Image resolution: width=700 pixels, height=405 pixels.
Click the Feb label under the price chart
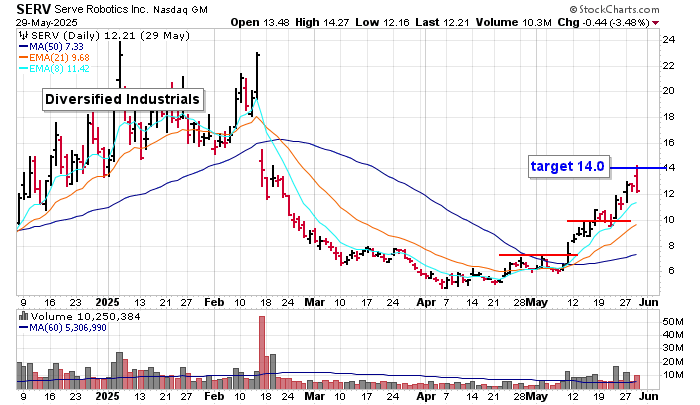[214, 302]
